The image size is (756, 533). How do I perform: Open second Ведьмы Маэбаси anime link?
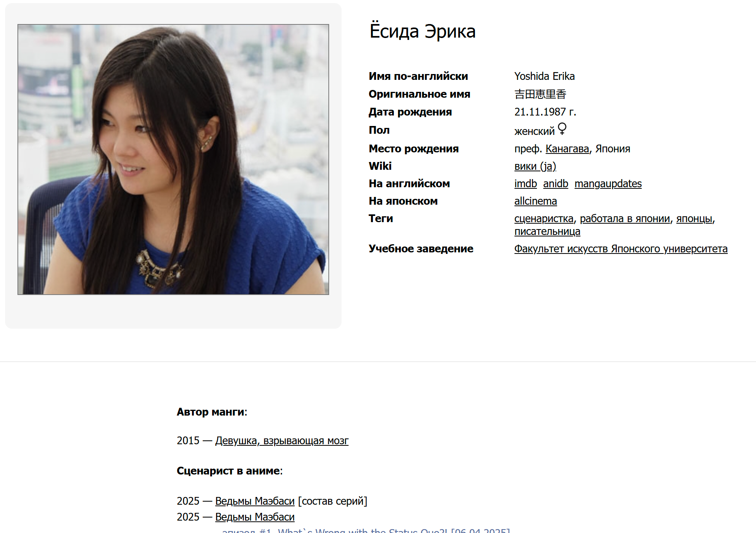click(x=255, y=517)
